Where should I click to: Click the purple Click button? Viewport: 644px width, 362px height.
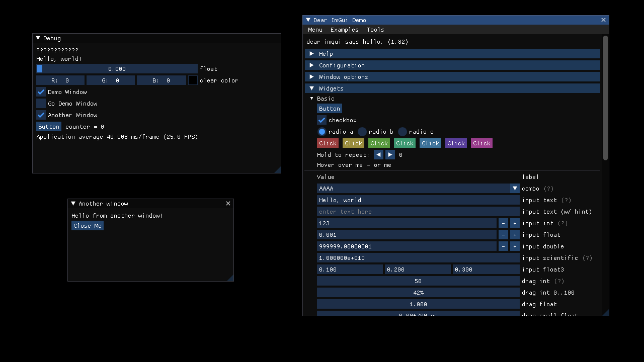(x=456, y=143)
